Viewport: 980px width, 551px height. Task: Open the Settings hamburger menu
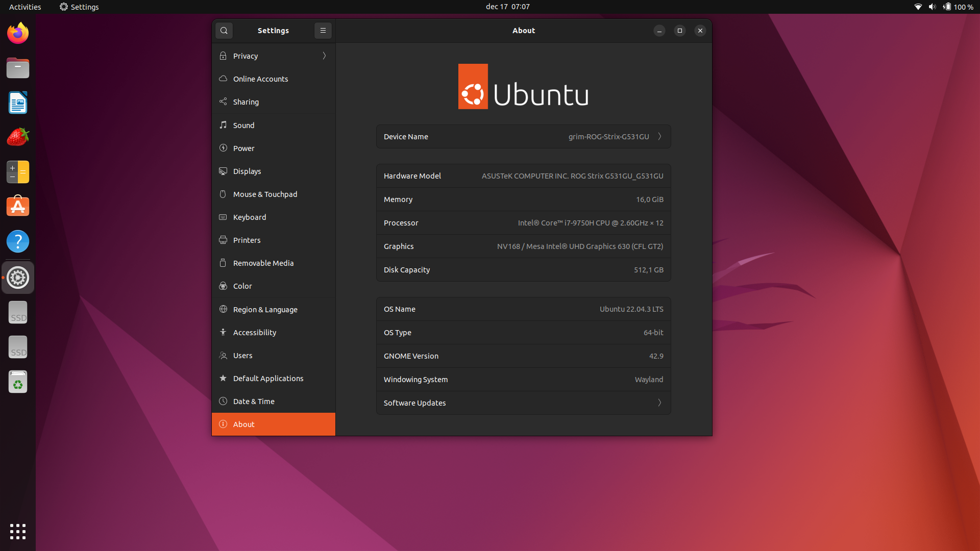(323, 31)
